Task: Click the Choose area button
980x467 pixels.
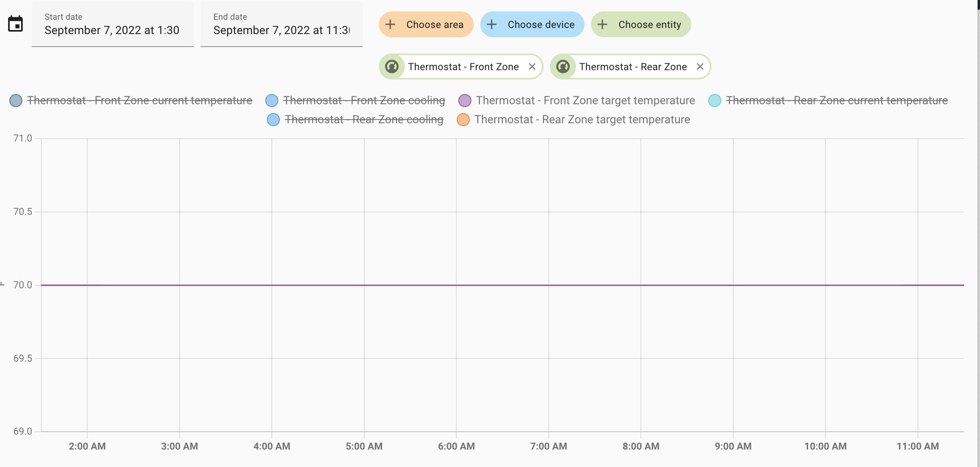Action: [x=426, y=24]
